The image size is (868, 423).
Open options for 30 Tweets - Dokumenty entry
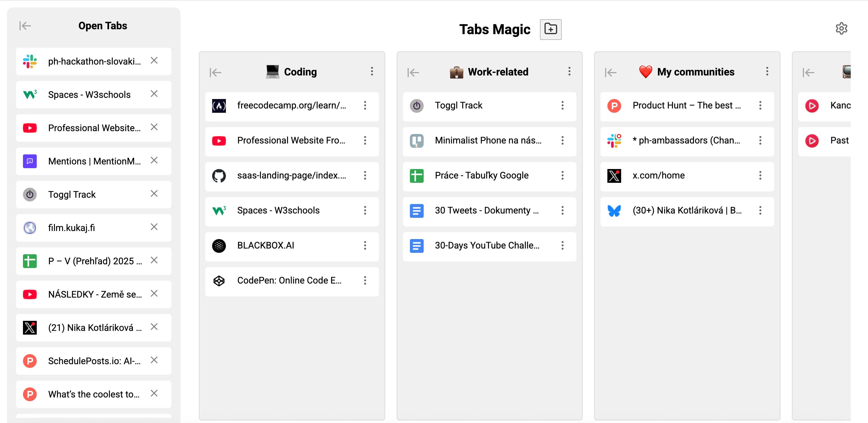(562, 210)
